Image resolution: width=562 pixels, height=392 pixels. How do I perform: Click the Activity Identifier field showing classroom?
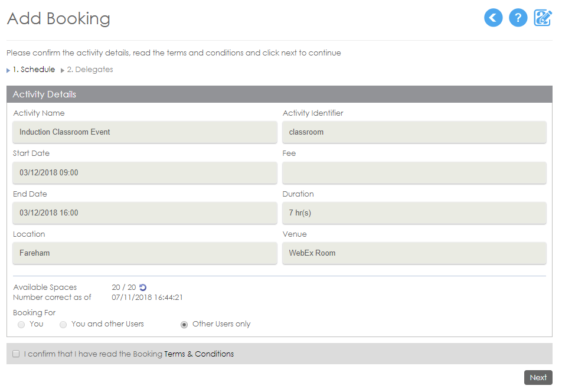coord(414,132)
